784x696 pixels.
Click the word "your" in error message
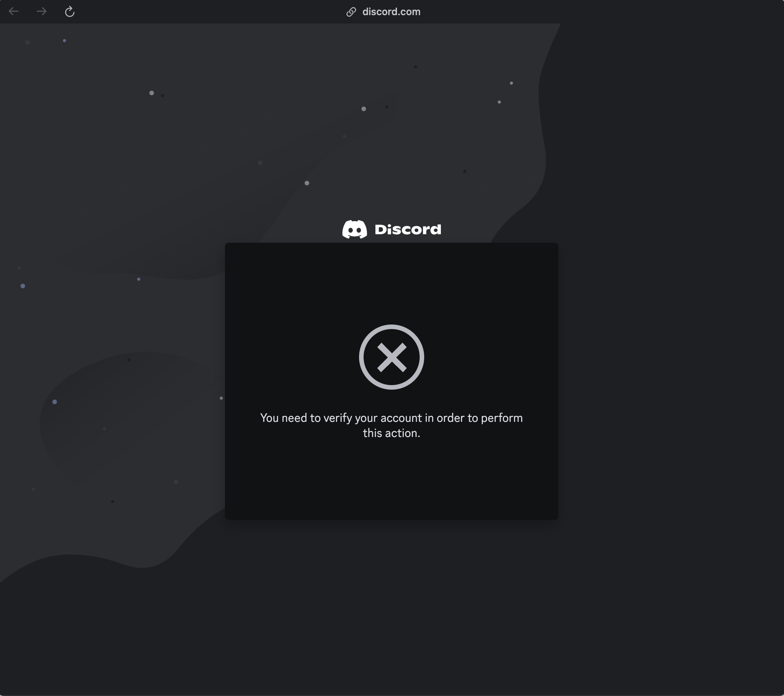tap(366, 418)
